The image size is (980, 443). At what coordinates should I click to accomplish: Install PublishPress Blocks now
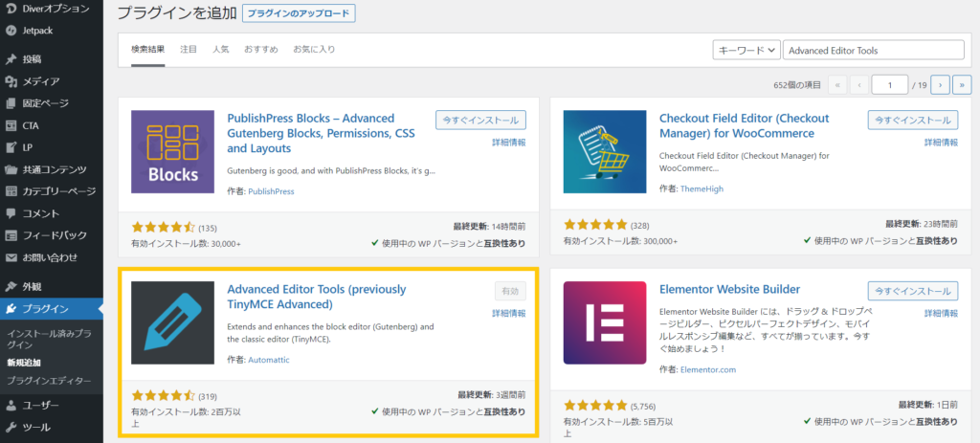[x=480, y=120]
